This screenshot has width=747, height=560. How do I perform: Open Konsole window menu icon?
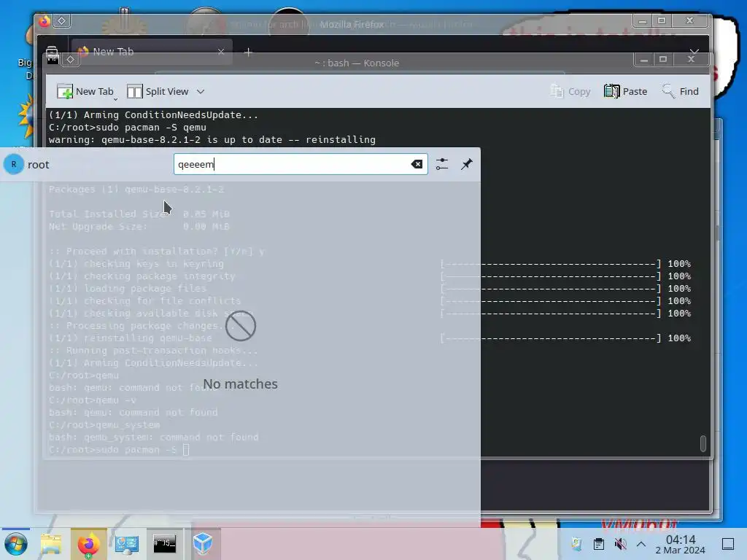53,59
